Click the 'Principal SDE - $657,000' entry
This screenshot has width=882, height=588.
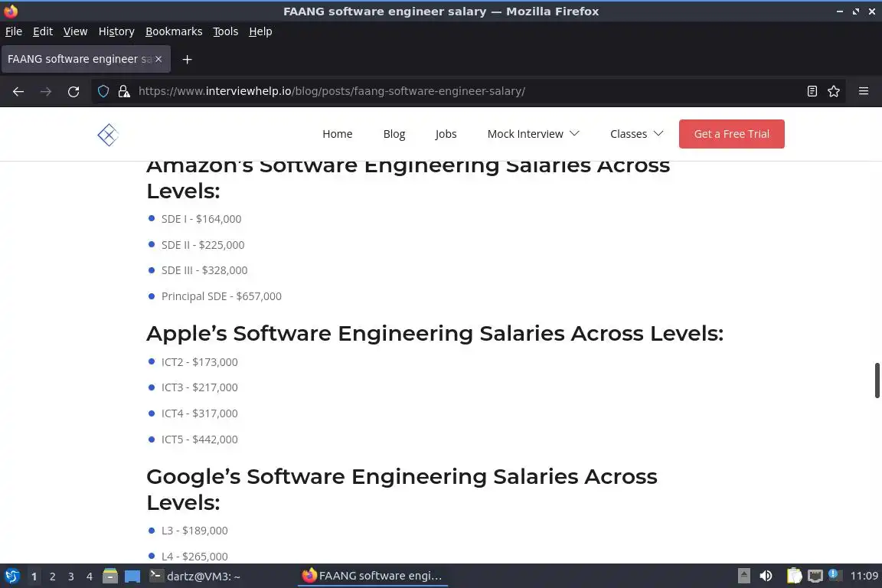tap(221, 296)
